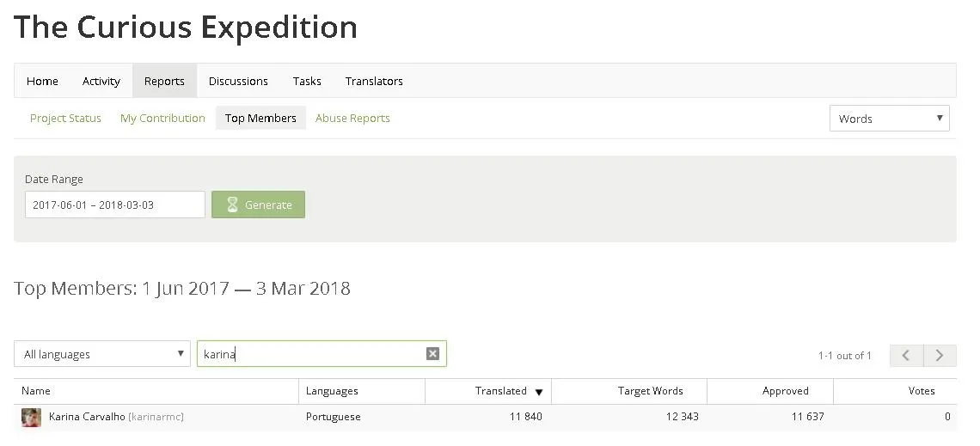Open the Tasks tab
Viewport: 980px width, 446px height.
pos(307,81)
